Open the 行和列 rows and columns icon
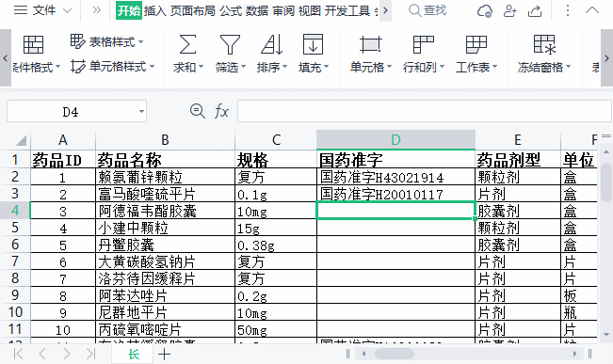613x364 pixels. (424, 44)
